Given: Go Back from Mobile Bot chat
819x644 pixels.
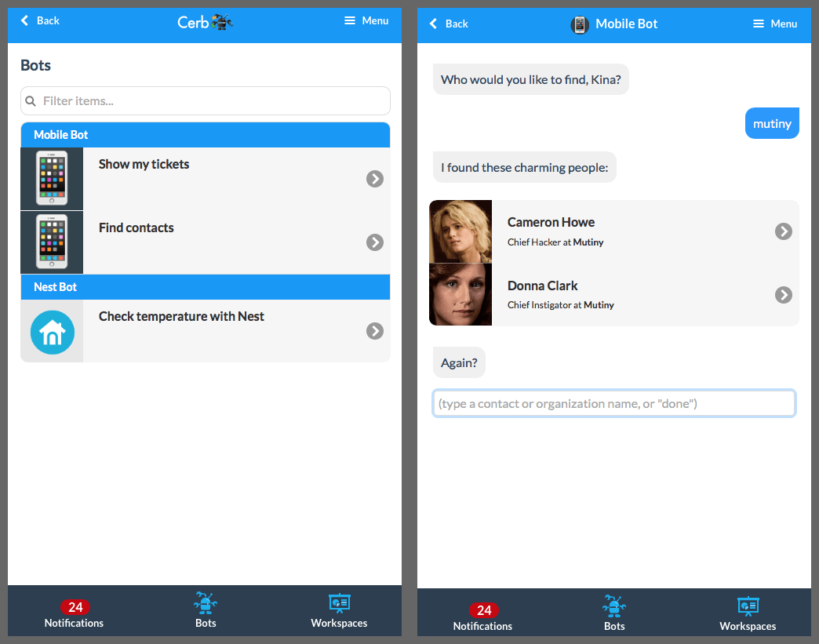Looking at the screenshot, I should tap(449, 24).
